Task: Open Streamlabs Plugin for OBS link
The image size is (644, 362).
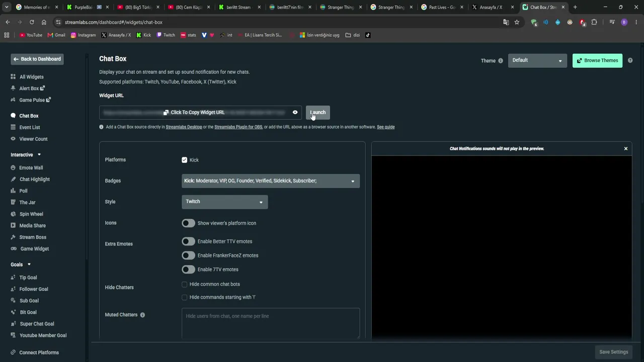Action: click(x=238, y=127)
